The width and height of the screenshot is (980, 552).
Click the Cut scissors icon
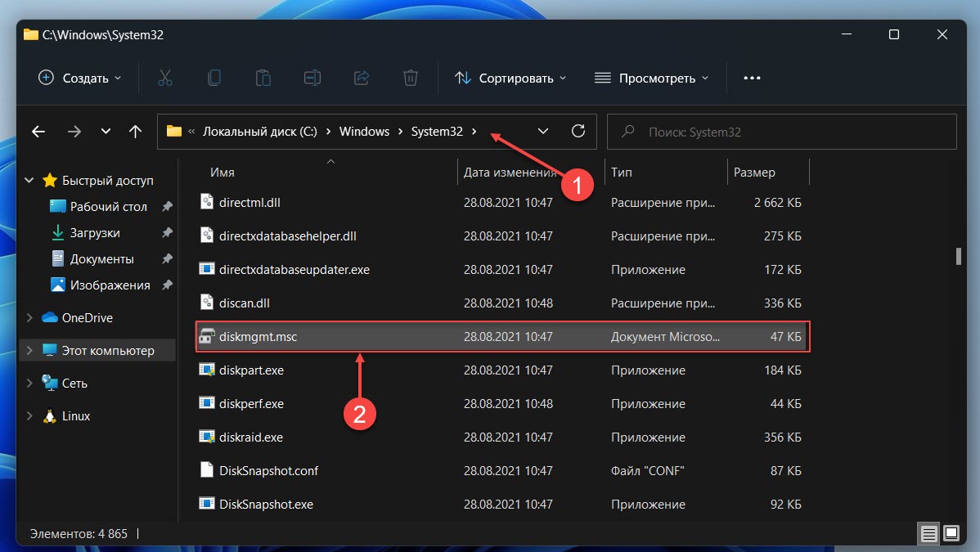click(165, 79)
